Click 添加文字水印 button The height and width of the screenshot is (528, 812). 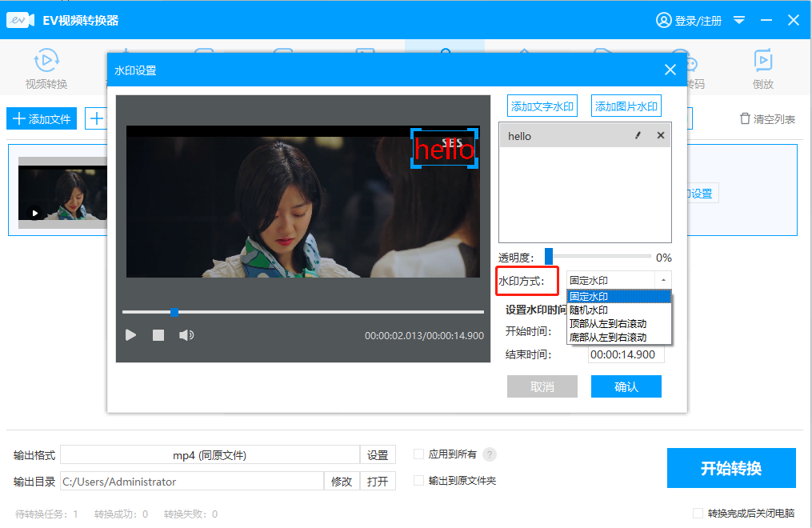coord(543,106)
